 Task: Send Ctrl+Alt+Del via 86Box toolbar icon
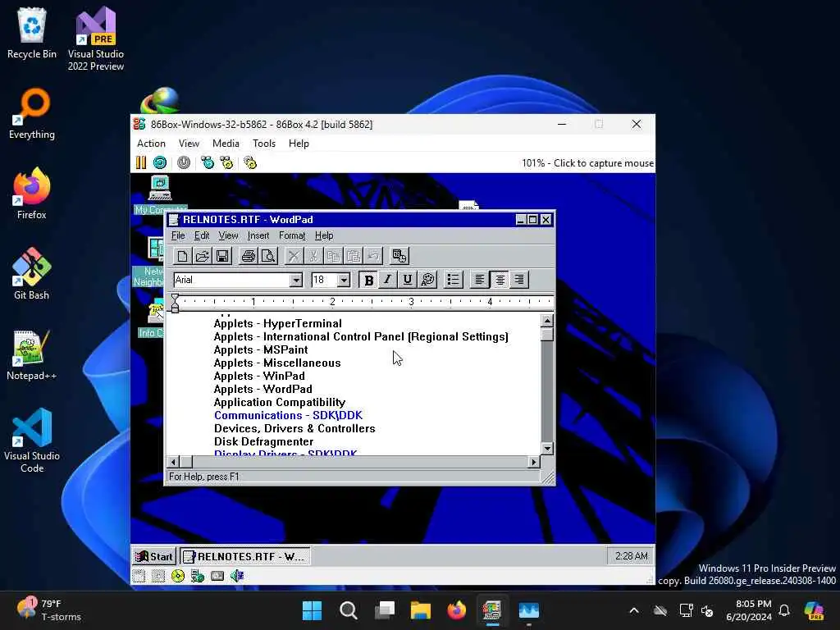pyautogui.click(x=208, y=162)
